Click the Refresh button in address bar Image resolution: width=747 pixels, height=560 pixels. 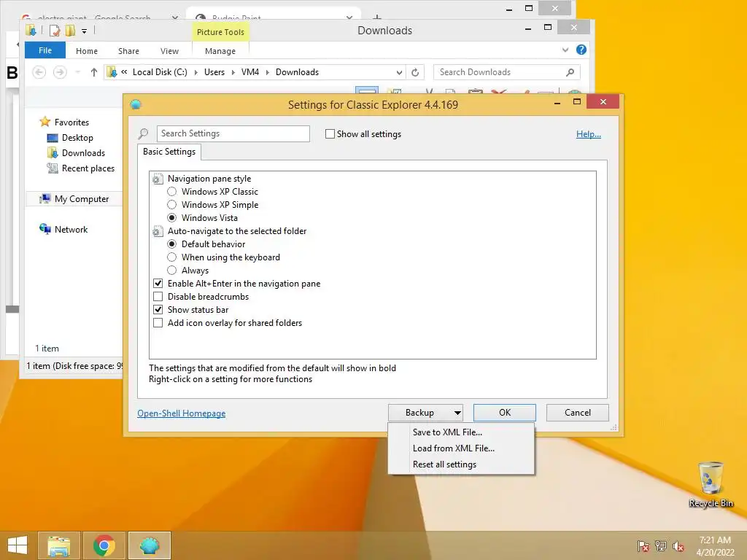[x=415, y=72]
